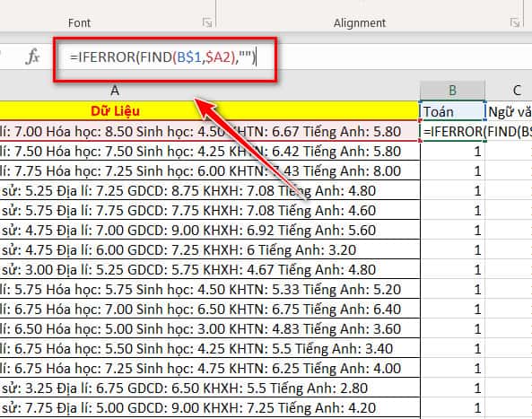Viewport: 532px width, 419px height.
Task: Select data row ending Tiếng Anh: 4.00
Action: [x=210, y=368]
